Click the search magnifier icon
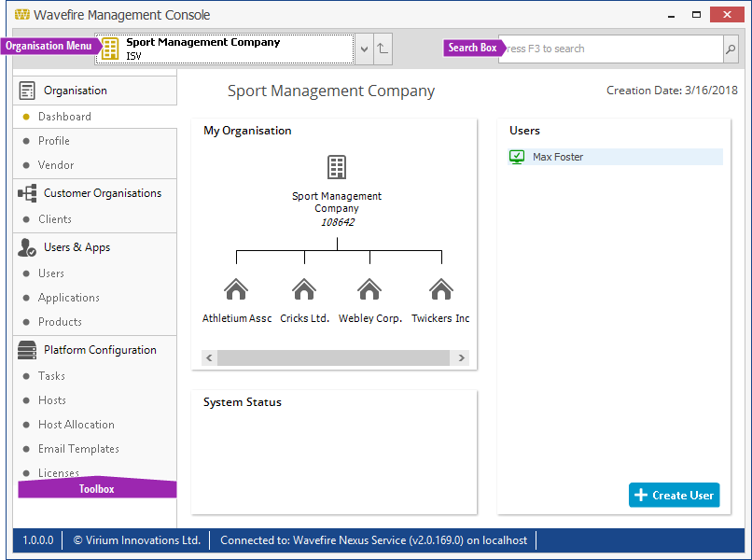Screen dimensions: 752x560 (x=730, y=49)
